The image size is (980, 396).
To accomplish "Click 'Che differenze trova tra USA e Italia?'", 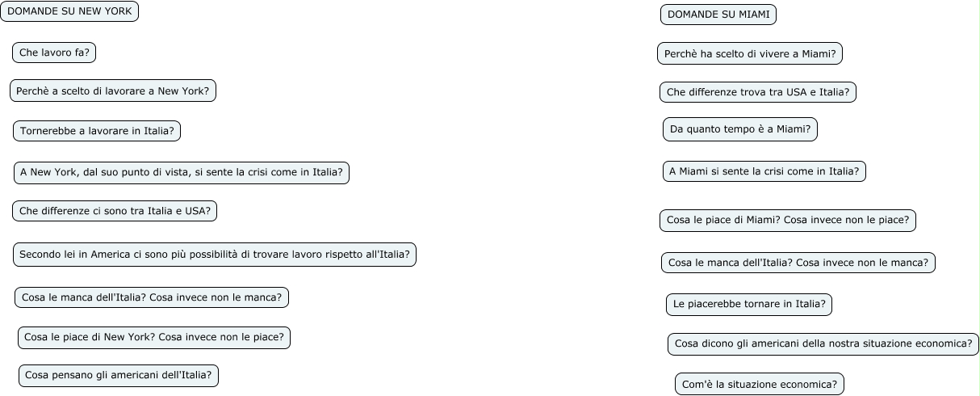I will point(758,92).
